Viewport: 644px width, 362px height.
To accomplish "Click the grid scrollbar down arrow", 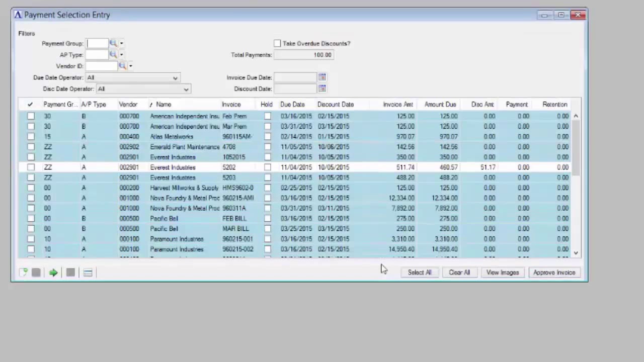I will click(576, 253).
